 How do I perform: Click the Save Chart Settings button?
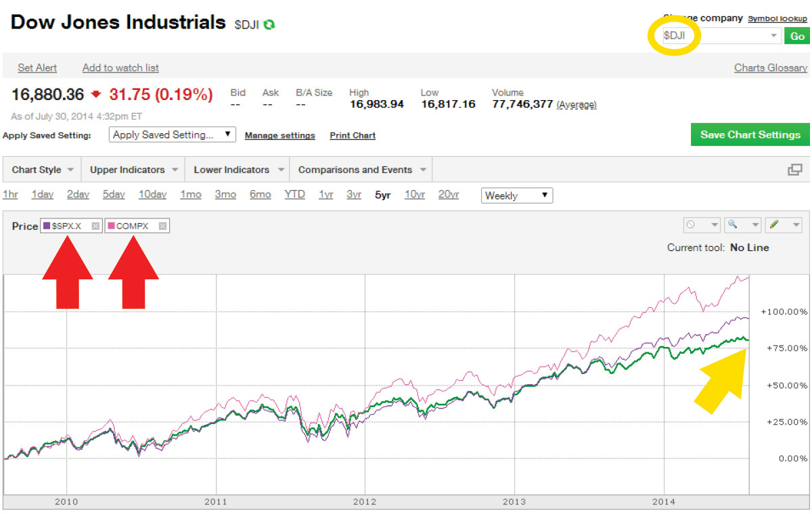[x=750, y=135]
